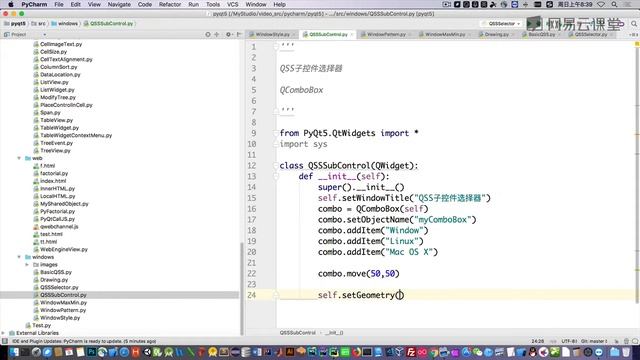This screenshot has height=360, width=640.
Task: Click the Apple menu icon
Action: (11, 4)
